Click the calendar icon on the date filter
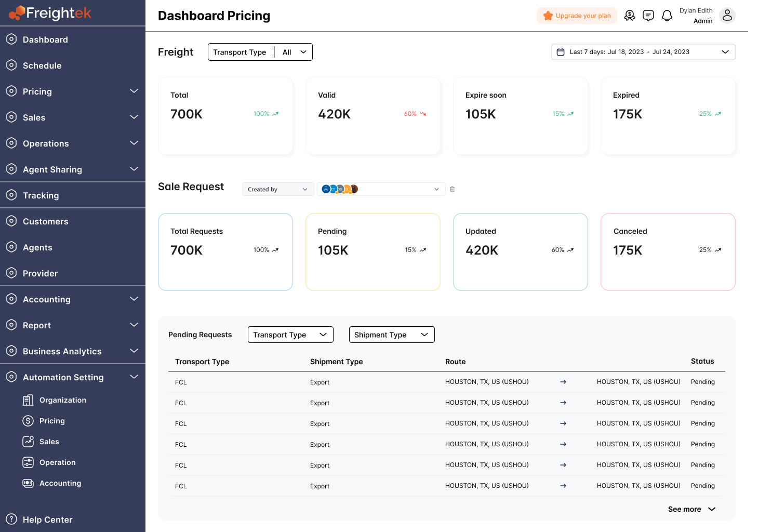 (561, 52)
